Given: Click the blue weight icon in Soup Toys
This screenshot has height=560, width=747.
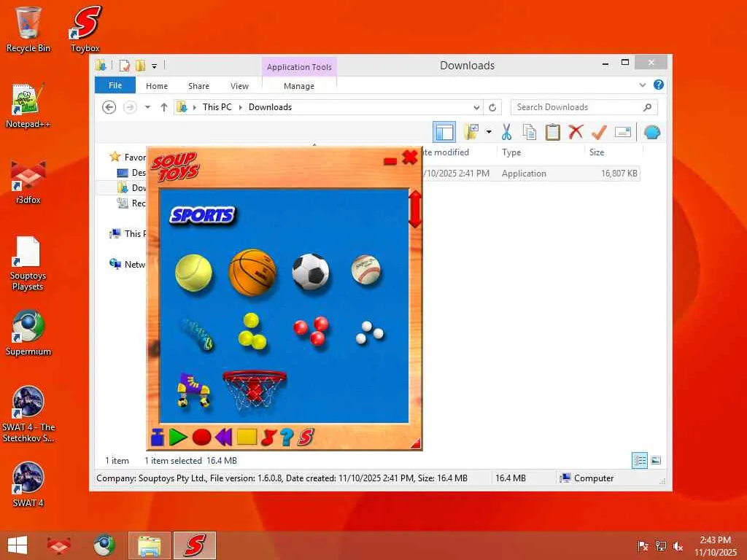Looking at the screenshot, I should [158, 437].
